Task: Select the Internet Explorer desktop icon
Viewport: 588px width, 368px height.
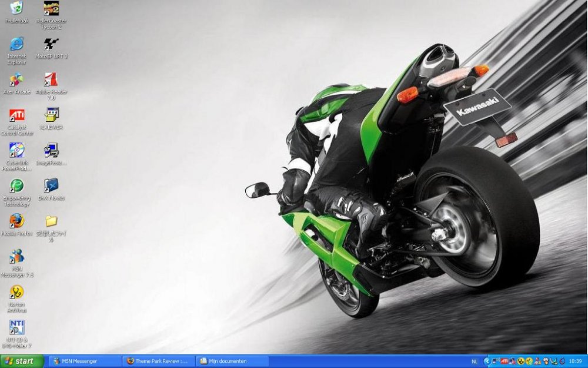Action: (16, 44)
